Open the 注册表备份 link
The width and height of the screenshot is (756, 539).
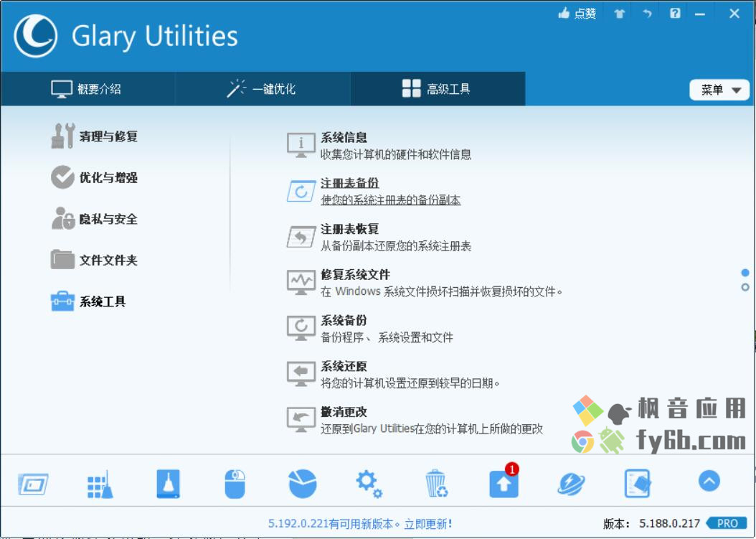click(374, 191)
